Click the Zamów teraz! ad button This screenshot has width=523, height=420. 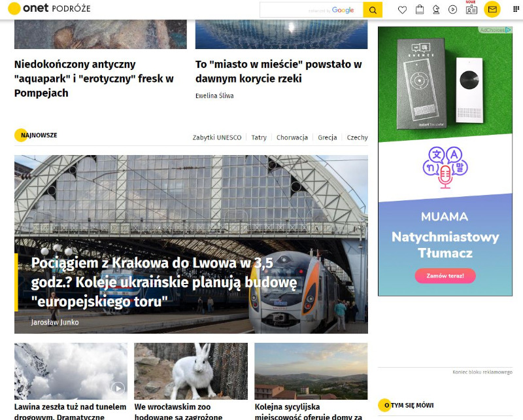445,276
